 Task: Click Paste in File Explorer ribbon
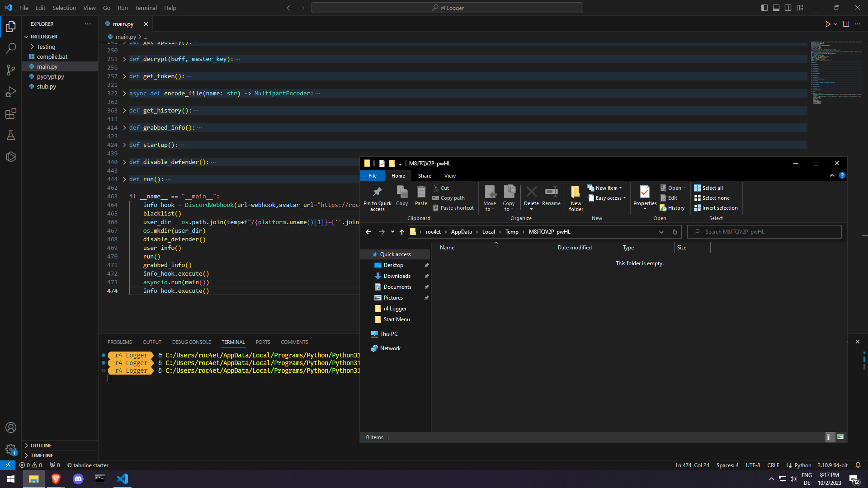[x=421, y=196]
